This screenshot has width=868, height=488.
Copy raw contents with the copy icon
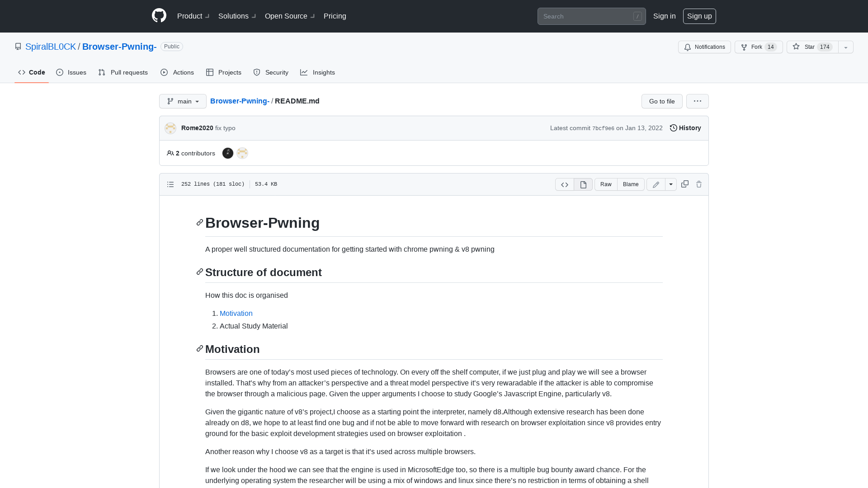tap(685, 184)
